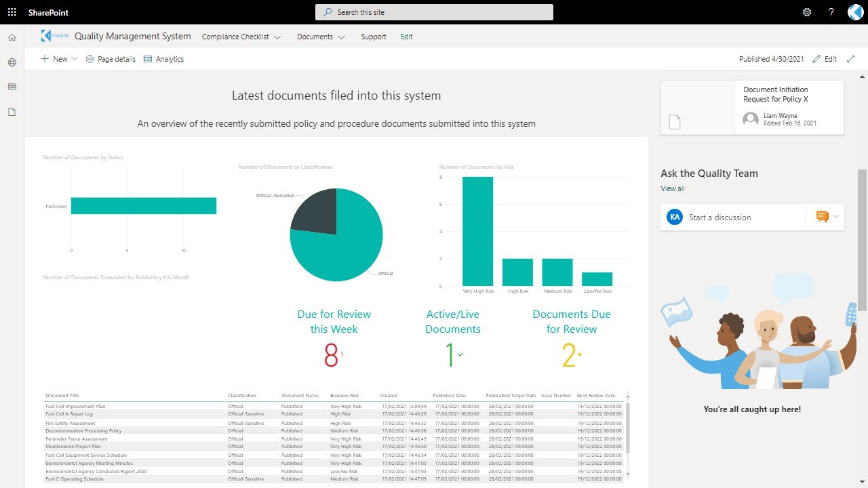Image resolution: width=868 pixels, height=488 pixels.
Task: Expand the Documents menu chevron
Action: 341,37
